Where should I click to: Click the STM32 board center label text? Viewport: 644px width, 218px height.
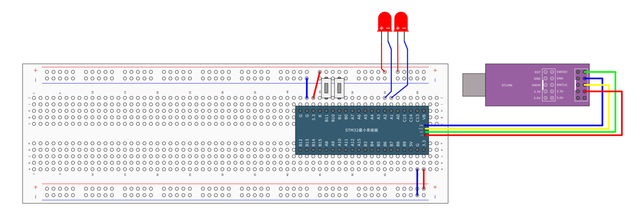(361, 130)
